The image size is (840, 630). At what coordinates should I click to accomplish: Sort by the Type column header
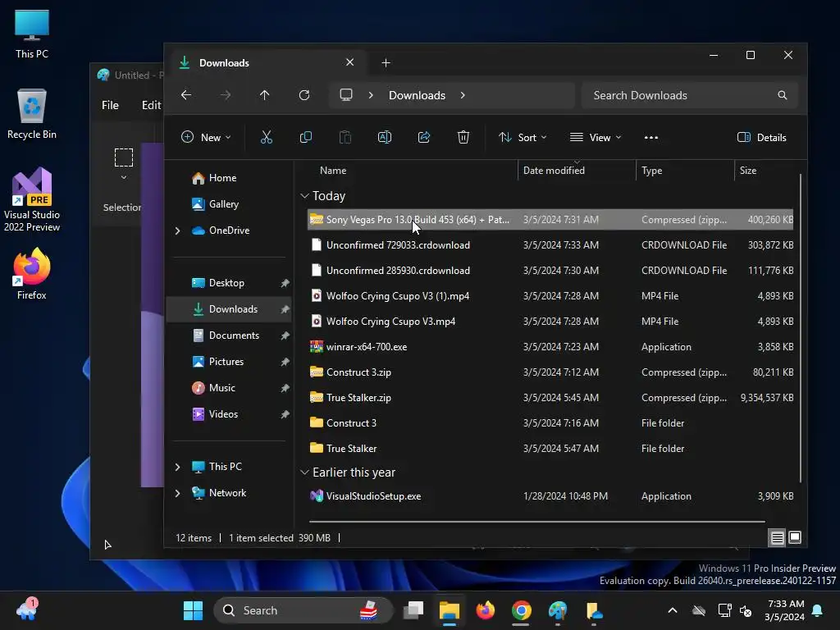coord(651,171)
